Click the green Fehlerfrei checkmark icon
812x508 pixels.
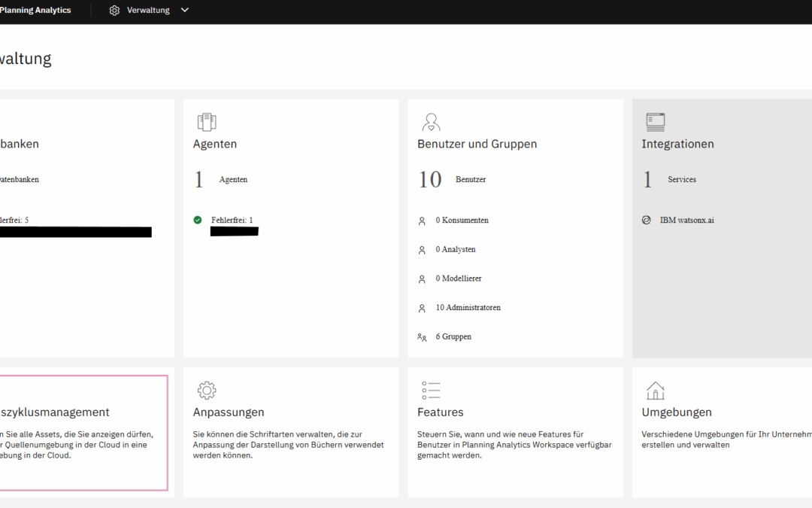(x=198, y=220)
